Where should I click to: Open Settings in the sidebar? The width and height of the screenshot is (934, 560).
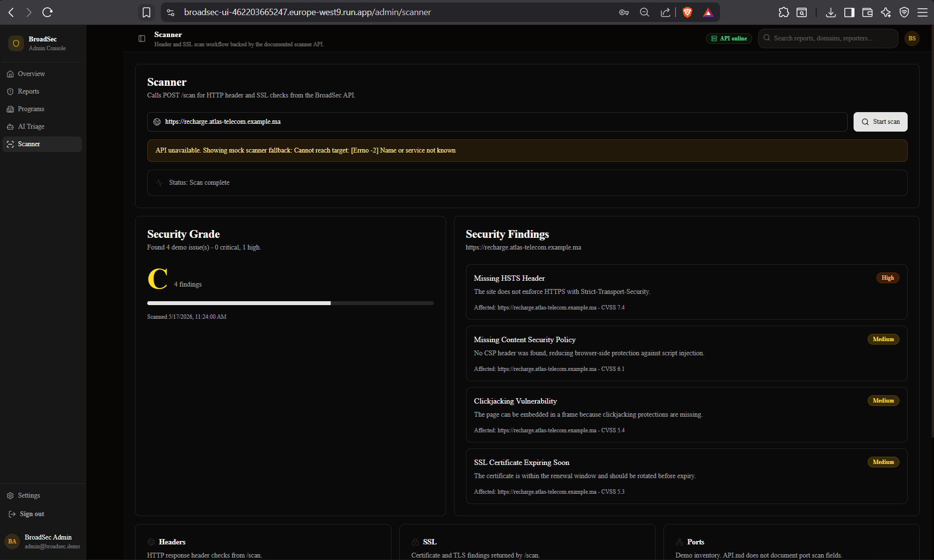[x=42, y=496]
